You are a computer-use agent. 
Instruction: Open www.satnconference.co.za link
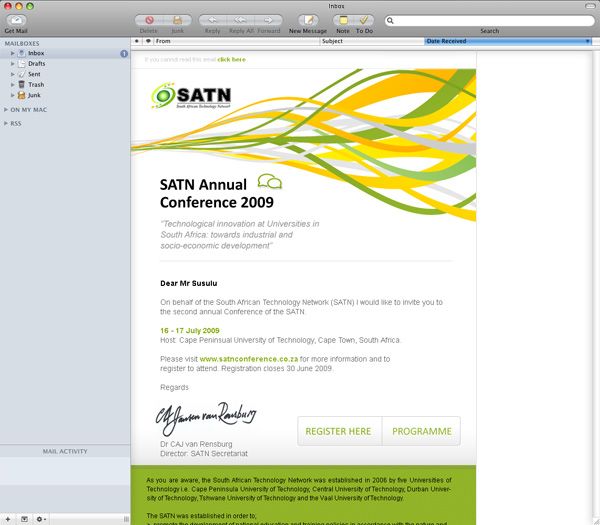tap(249, 359)
